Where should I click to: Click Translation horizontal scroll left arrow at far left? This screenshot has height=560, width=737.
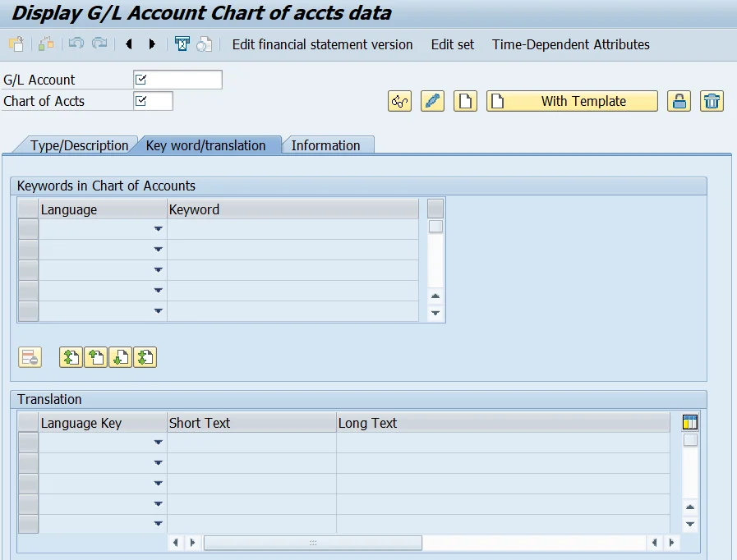click(175, 543)
